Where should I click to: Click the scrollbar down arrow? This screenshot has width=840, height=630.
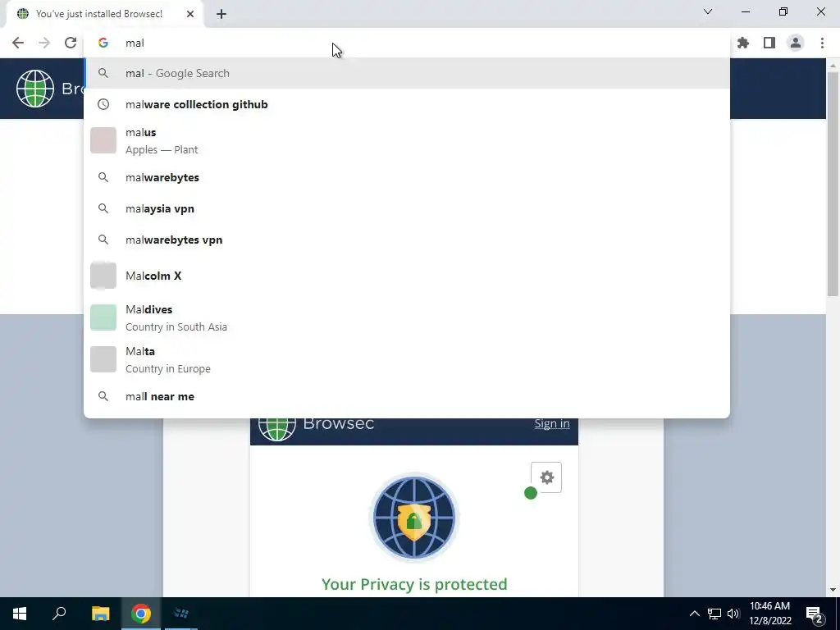point(833,590)
